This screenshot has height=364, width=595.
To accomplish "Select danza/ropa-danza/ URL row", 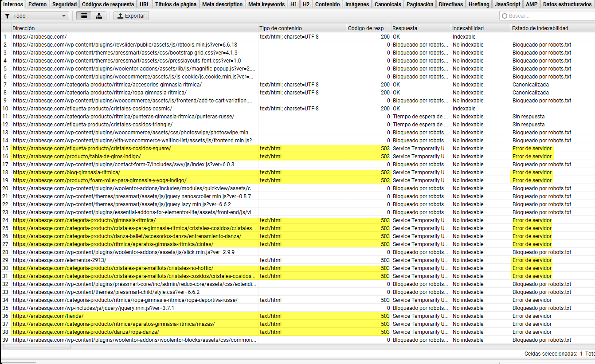I will point(86,332).
